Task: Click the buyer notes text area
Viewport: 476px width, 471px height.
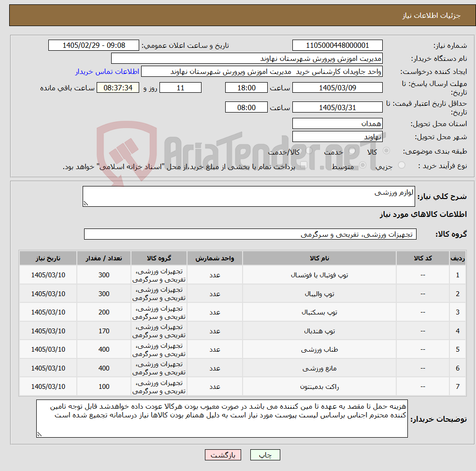Action: [x=222, y=418]
